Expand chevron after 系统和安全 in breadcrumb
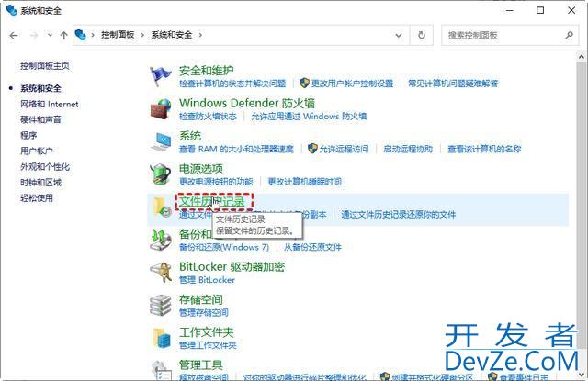Screen dimensions: 588x381 point(200,35)
